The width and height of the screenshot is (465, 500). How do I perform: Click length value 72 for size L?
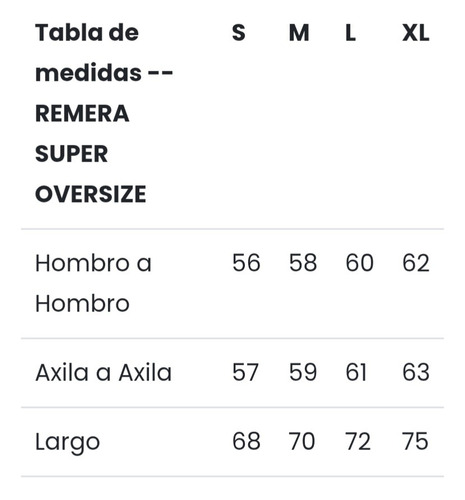(358, 441)
